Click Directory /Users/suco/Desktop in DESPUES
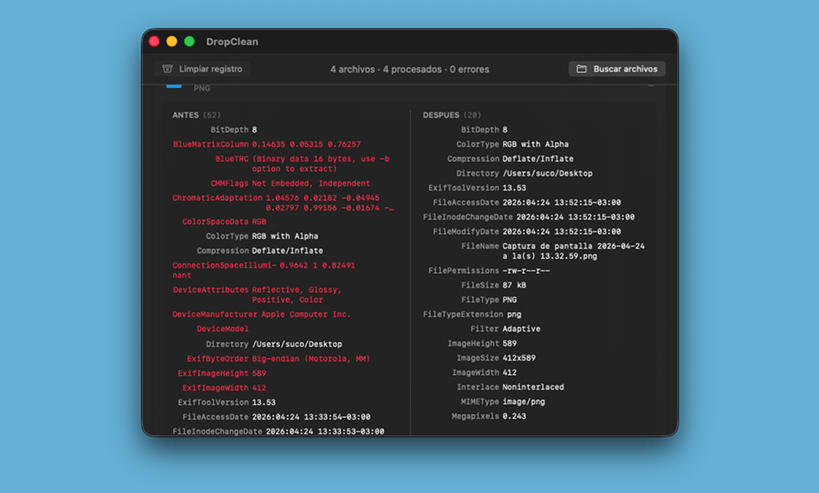The width and height of the screenshot is (819, 493). (x=524, y=173)
